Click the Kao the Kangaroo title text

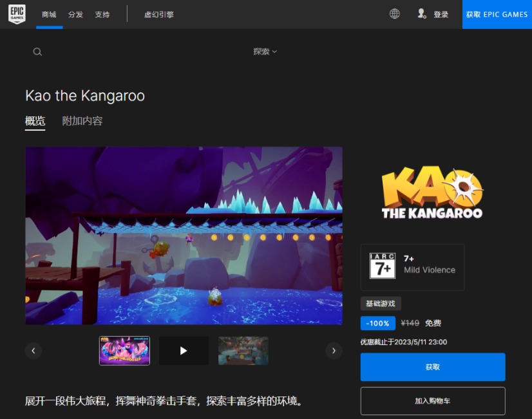point(85,96)
